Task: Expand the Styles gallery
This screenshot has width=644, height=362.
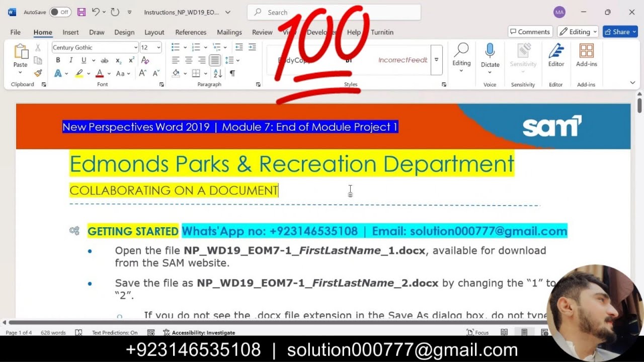Action: point(436,60)
